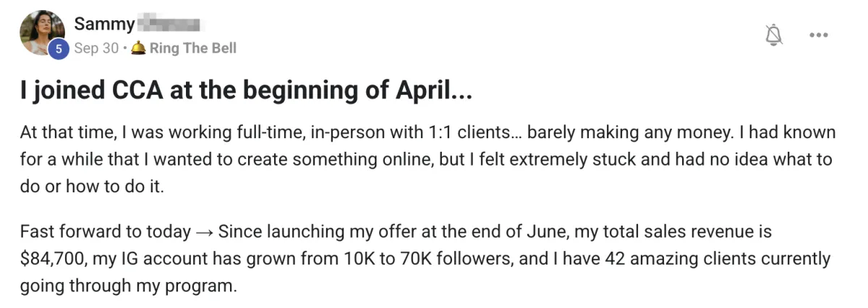Screen dimensions: 868x308
Task: Open Sammy's profile picture
Action: (43, 31)
